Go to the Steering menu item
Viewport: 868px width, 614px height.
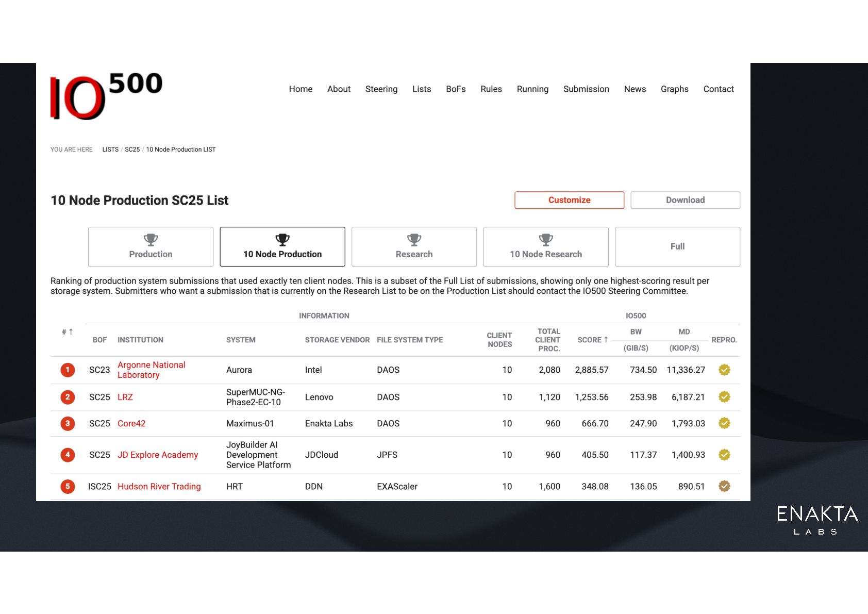point(381,89)
